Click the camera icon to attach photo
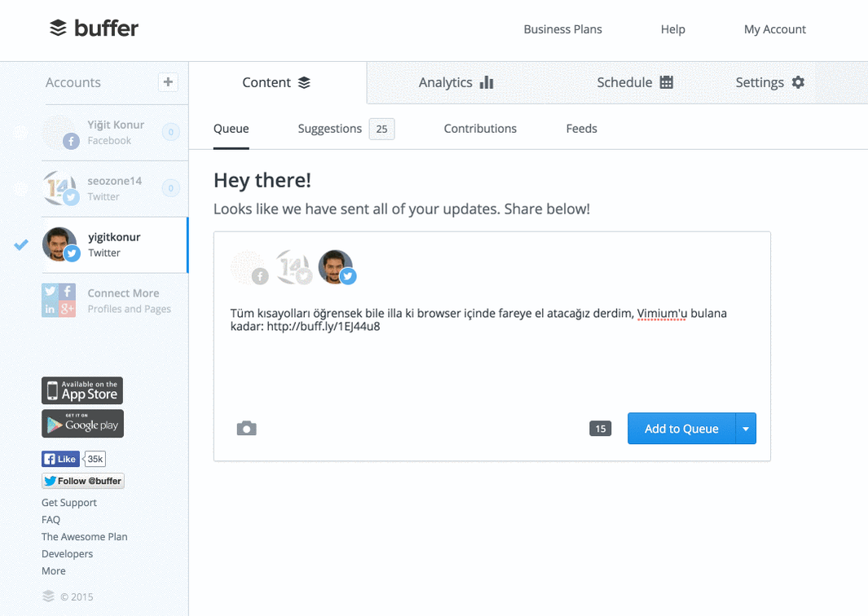 coord(246,429)
